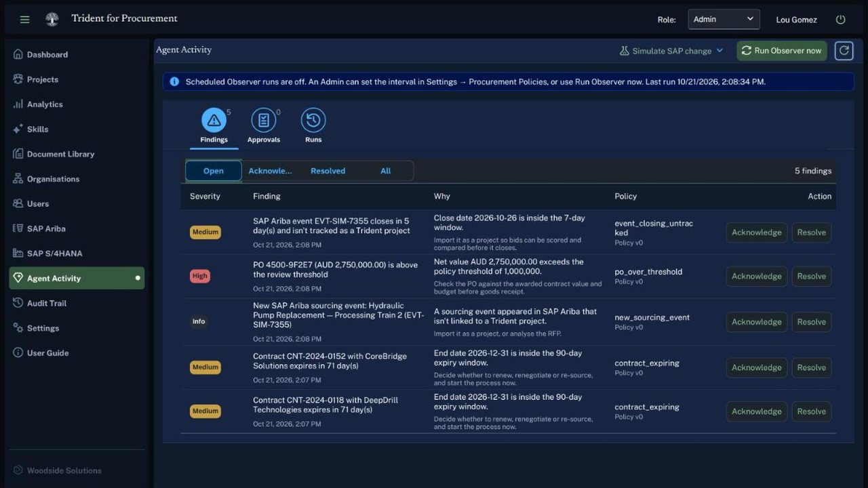Click the Runs history clock icon
Screen dimensions: 868x488
[x=313, y=121]
